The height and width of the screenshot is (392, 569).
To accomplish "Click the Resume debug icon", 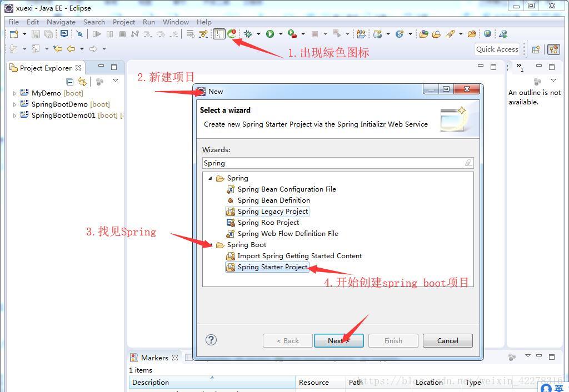I will pos(97,34).
